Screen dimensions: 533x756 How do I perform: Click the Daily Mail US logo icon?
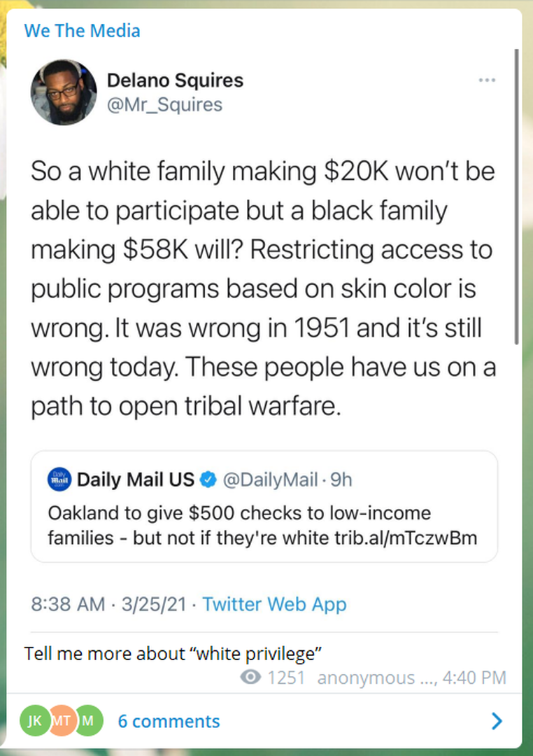pos(59,480)
